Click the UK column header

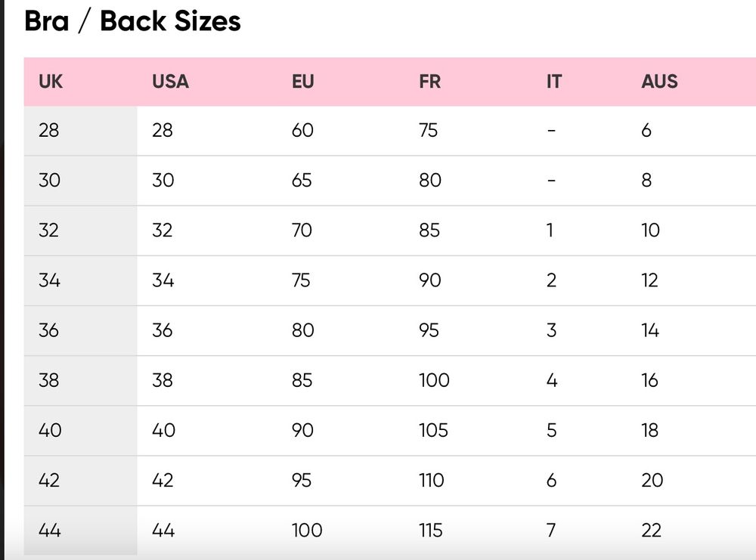click(x=51, y=81)
